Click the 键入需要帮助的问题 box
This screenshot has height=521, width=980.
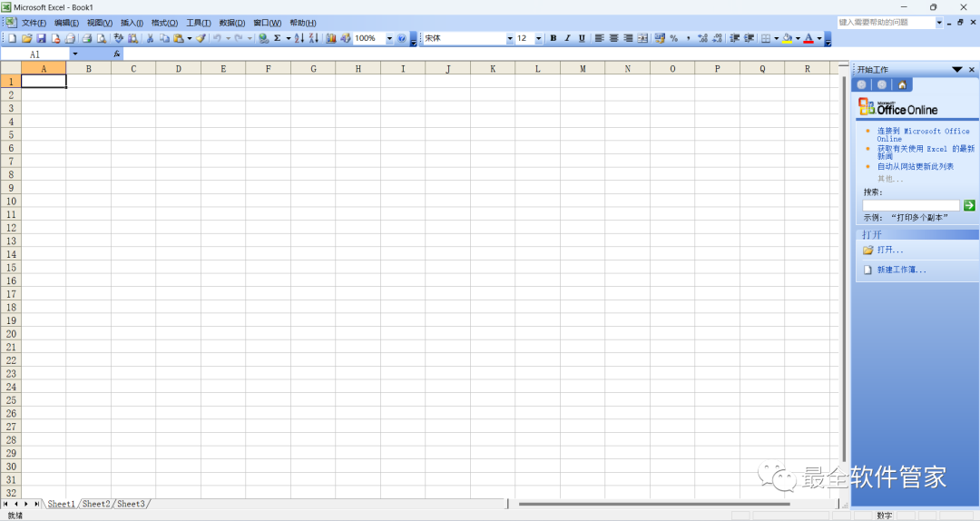coord(886,23)
